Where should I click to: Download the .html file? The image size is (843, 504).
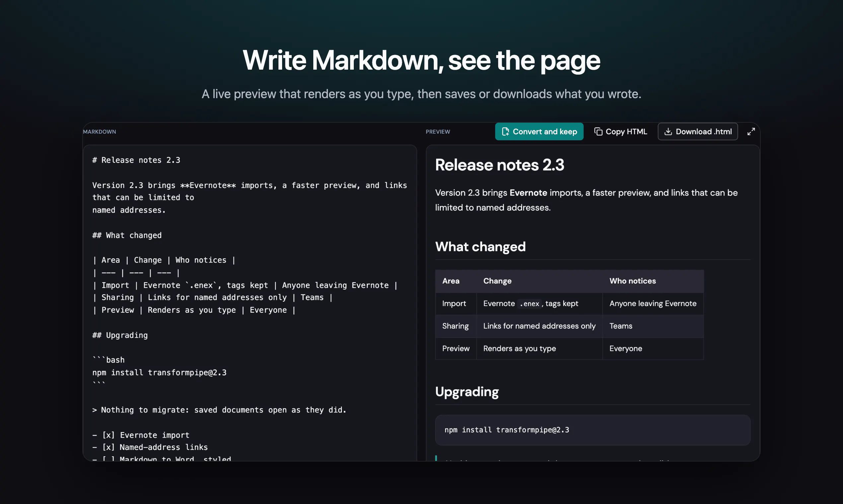click(x=698, y=131)
